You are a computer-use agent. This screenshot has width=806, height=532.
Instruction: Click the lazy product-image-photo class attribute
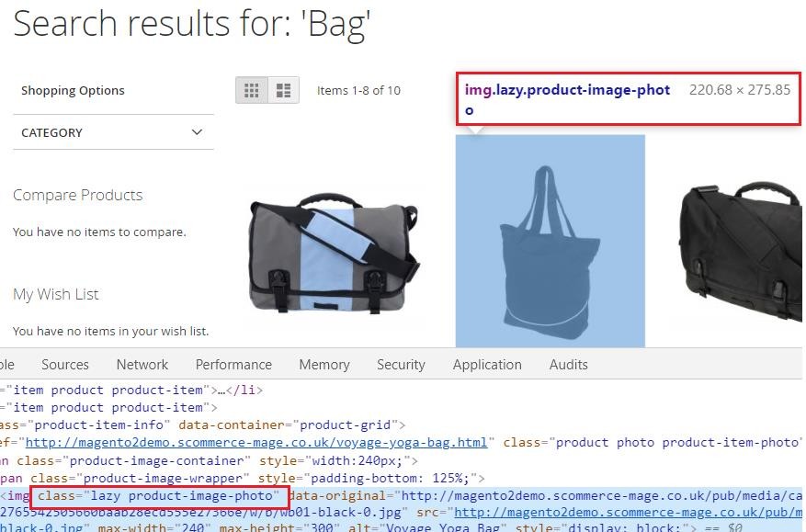point(160,497)
